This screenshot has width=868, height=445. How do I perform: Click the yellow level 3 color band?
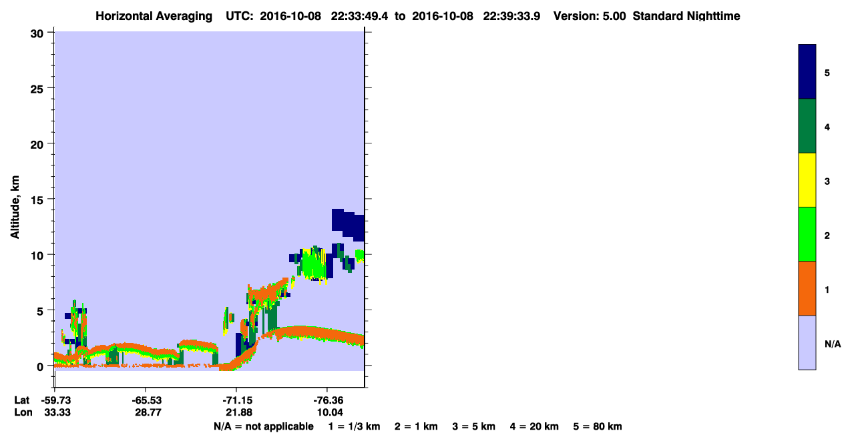pos(807,180)
